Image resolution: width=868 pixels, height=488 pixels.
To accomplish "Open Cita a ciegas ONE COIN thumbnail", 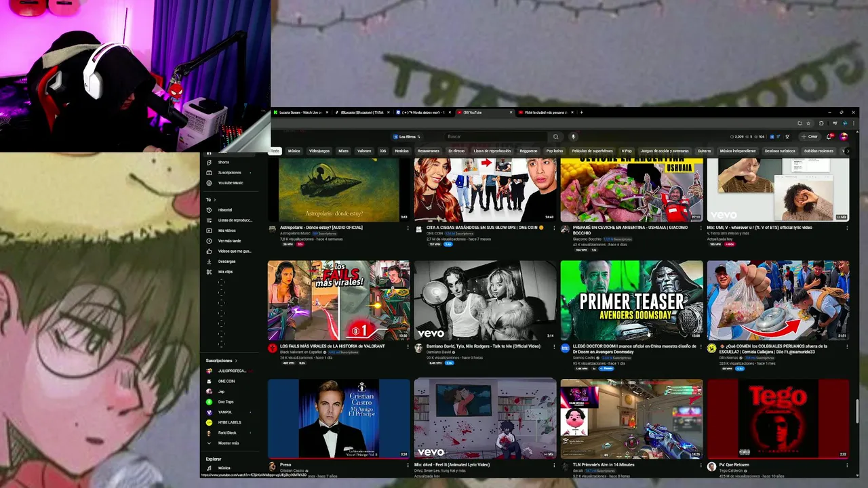I will [x=485, y=190].
